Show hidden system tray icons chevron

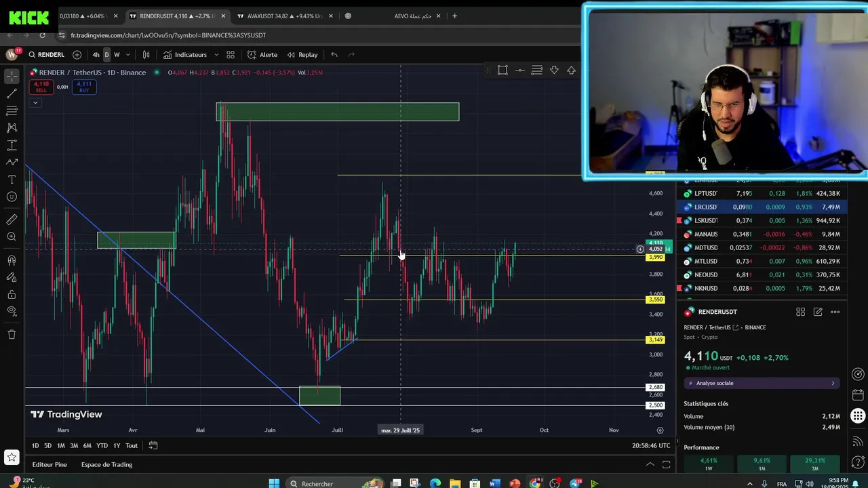749,483
